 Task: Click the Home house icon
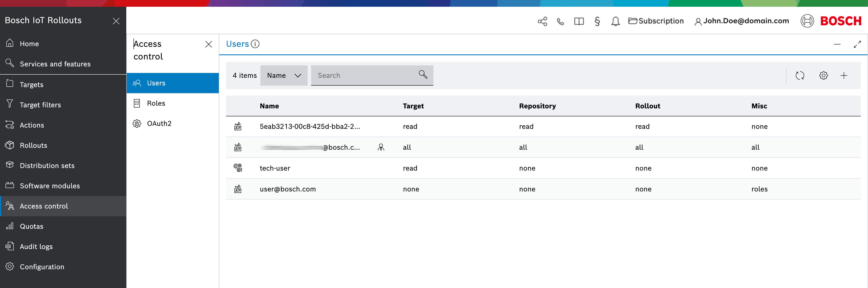click(x=10, y=43)
